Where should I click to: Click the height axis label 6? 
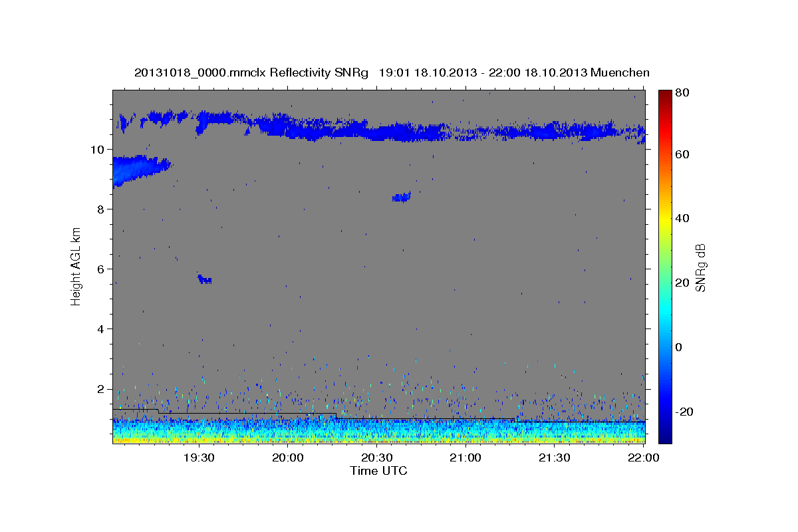pyautogui.click(x=101, y=269)
